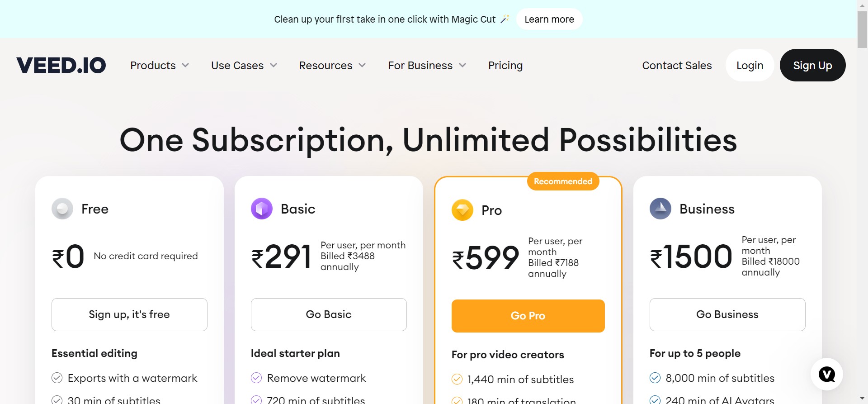Click the Free plan circle icon
868x404 pixels.
tap(62, 209)
